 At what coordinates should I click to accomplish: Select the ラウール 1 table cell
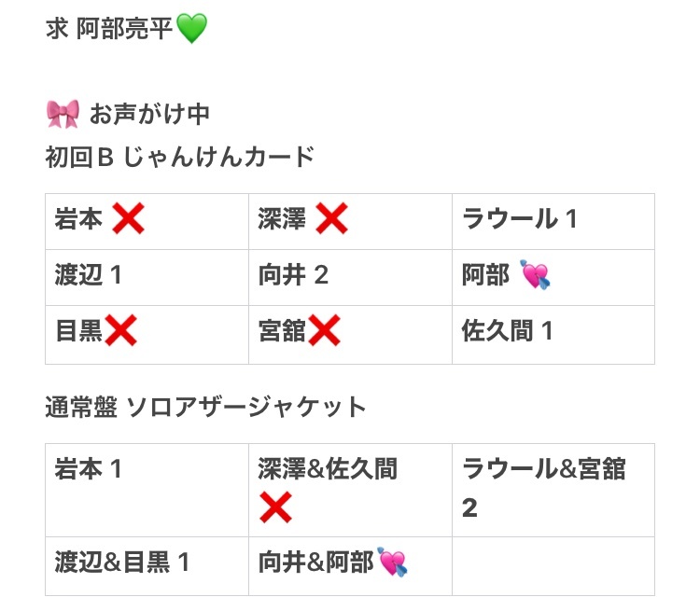pyautogui.click(x=553, y=221)
